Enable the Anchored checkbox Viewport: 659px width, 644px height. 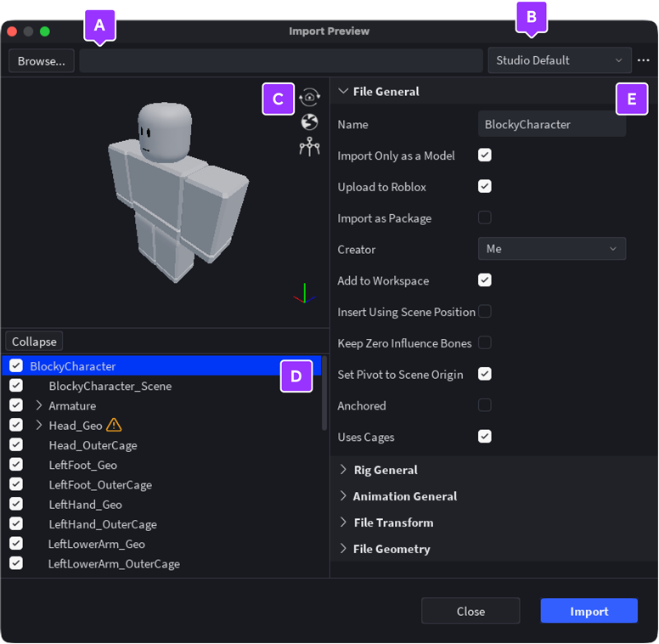pyautogui.click(x=485, y=405)
